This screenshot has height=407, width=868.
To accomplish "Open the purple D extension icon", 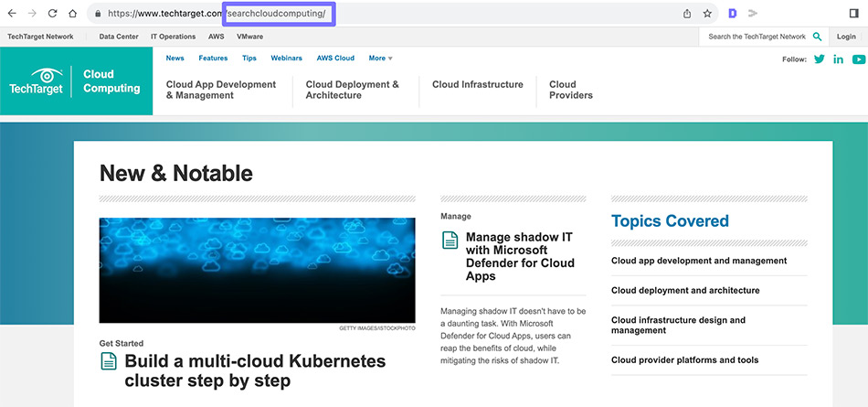I will (733, 14).
